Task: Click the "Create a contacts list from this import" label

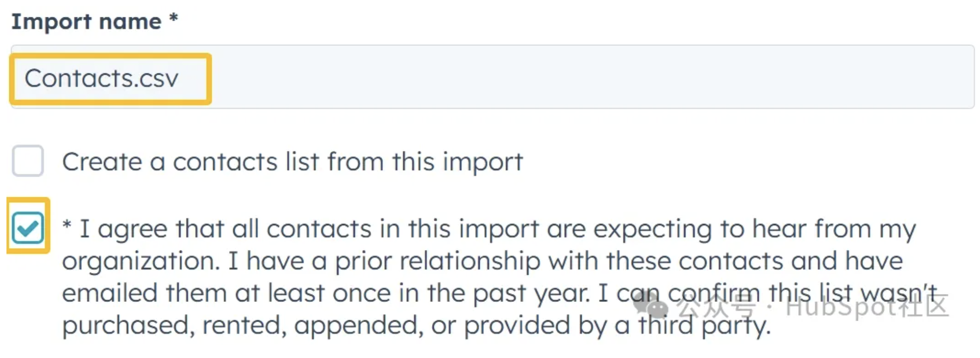Action: tap(292, 162)
